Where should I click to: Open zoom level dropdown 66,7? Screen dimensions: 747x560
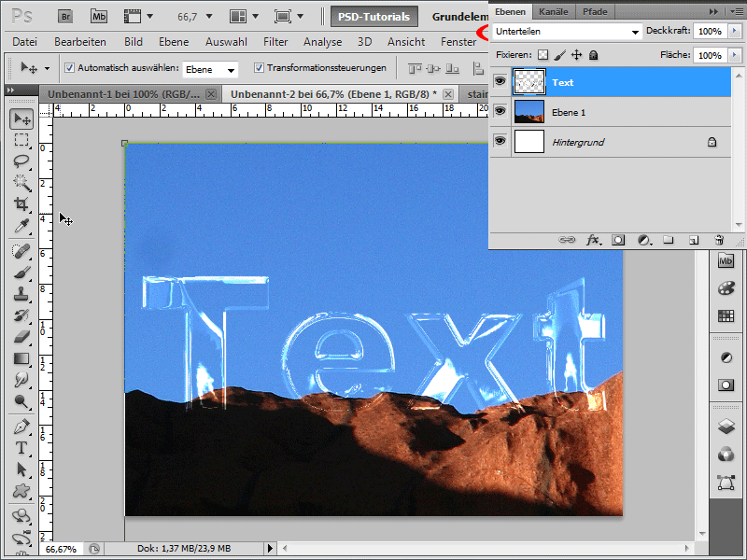coord(208,17)
